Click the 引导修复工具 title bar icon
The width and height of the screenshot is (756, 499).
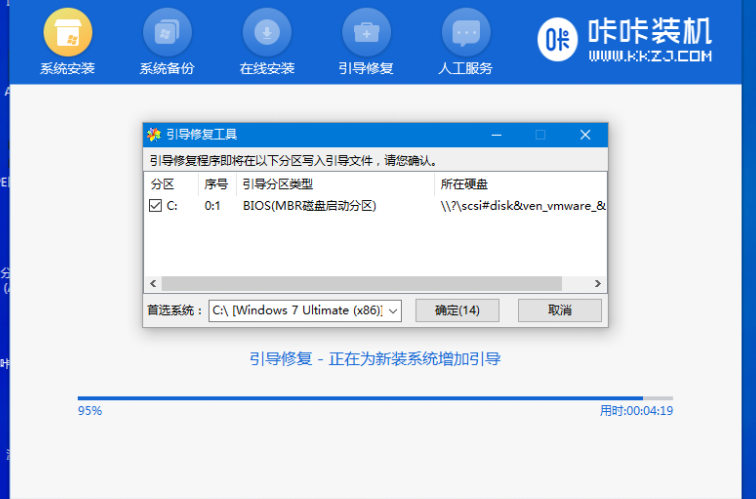[x=154, y=135]
